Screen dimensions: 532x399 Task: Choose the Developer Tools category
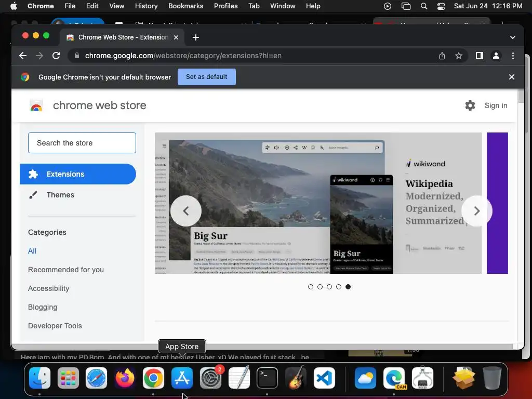[55, 326]
